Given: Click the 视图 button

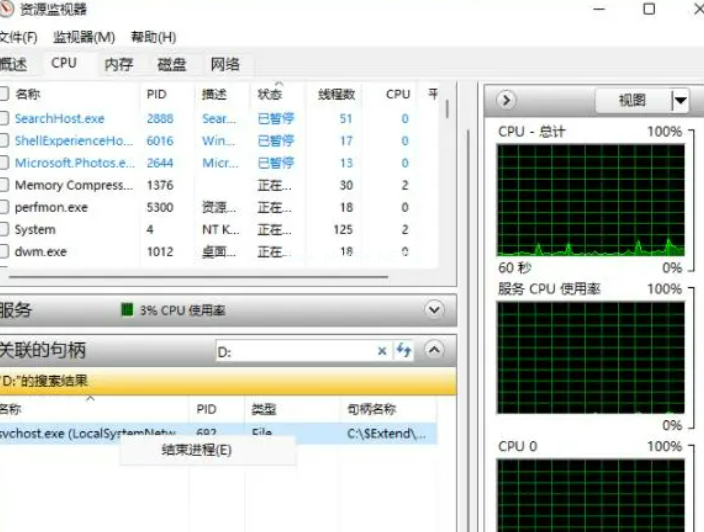Looking at the screenshot, I should [632, 100].
